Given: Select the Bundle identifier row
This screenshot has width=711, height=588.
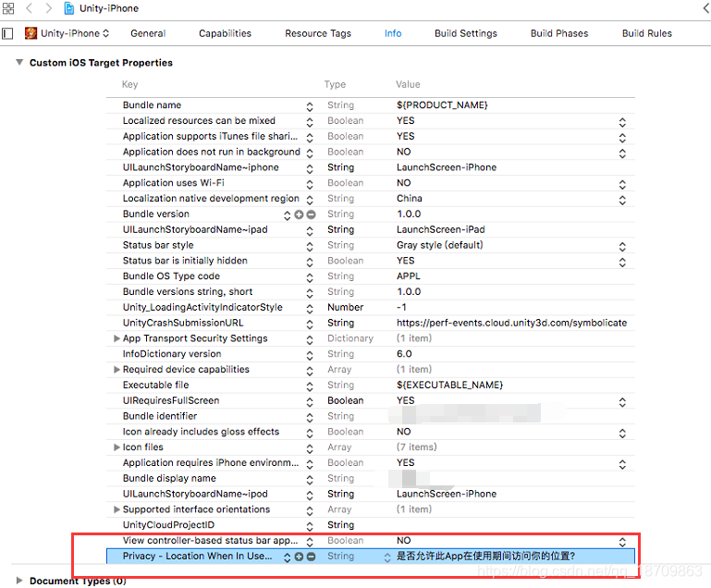Looking at the screenshot, I should pos(371,416).
